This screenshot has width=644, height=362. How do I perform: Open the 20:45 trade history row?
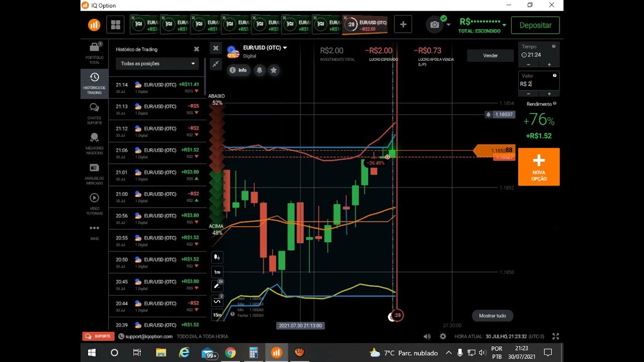pyautogui.click(x=157, y=285)
